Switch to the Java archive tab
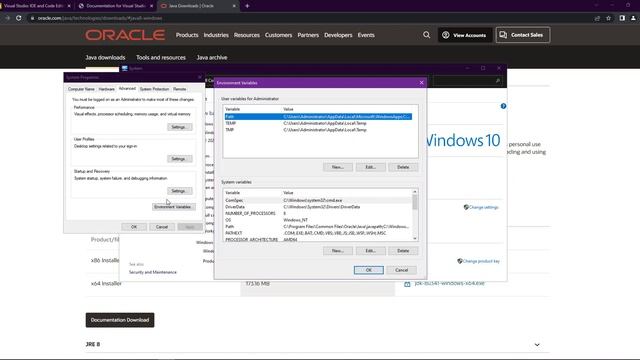 (x=212, y=58)
